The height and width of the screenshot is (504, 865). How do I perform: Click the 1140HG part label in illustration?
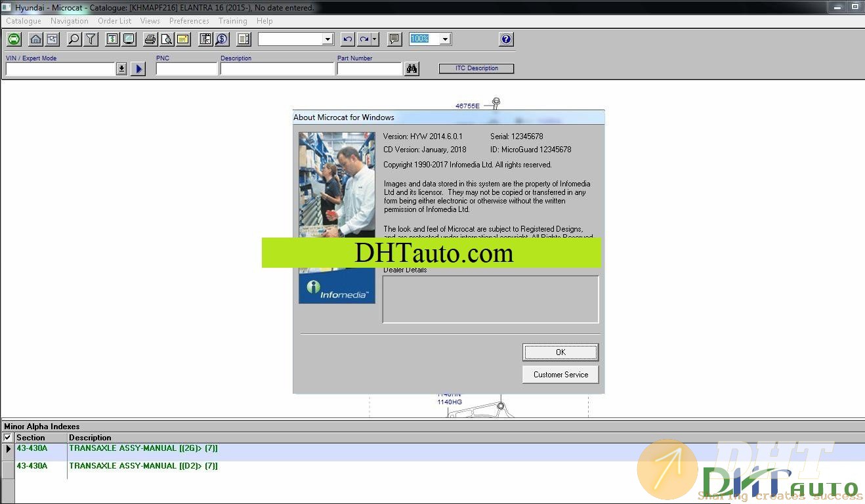450,402
